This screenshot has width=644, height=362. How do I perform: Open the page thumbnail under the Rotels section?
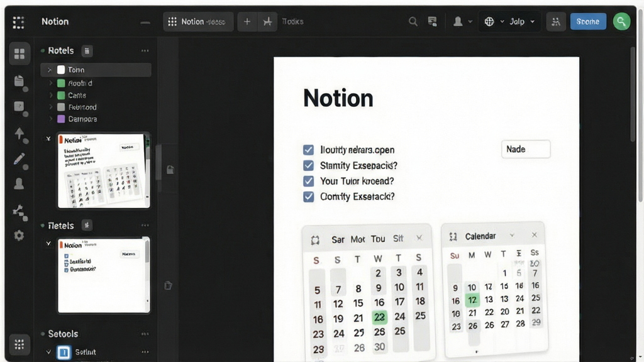pyautogui.click(x=104, y=170)
